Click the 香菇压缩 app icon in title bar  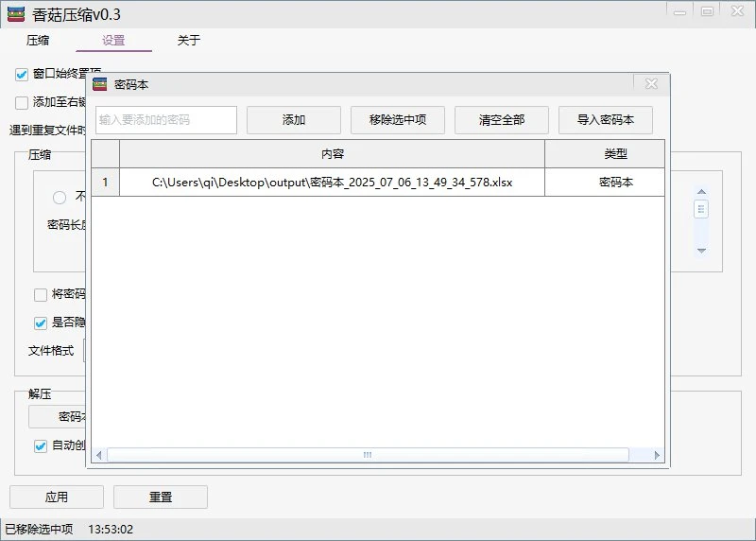(x=16, y=14)
